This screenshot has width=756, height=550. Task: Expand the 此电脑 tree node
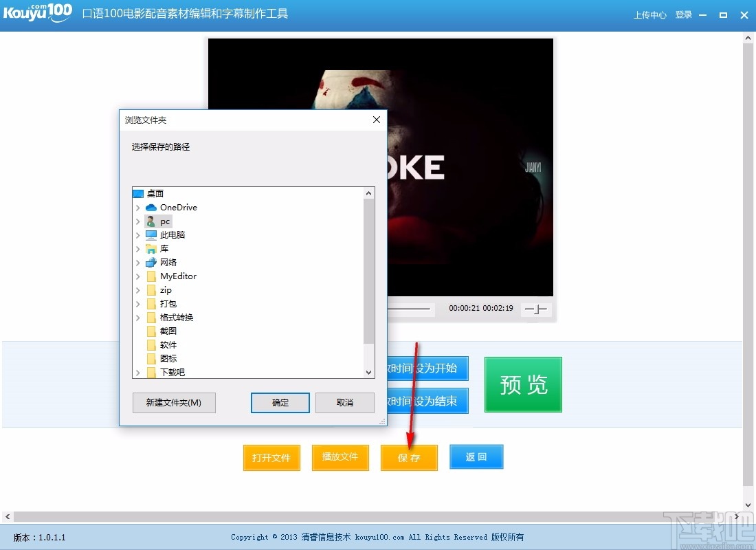point(138,235)
